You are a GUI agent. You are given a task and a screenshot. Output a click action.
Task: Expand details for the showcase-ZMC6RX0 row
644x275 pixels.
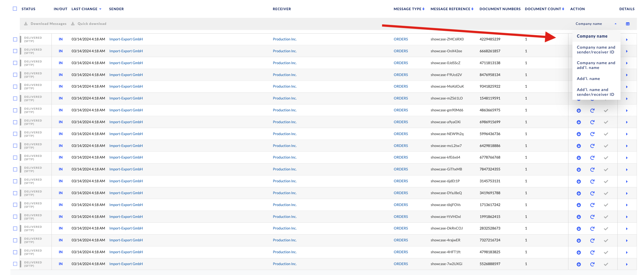[627, 40]
